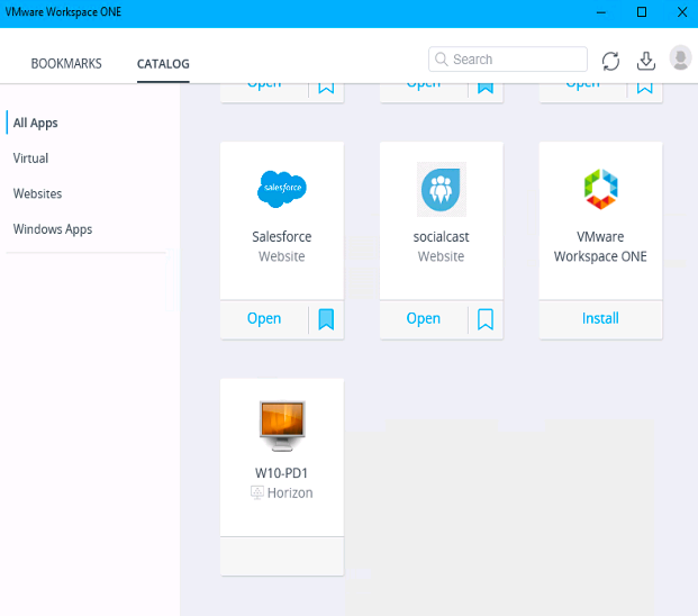Image resolution: width=698 pixels, height=616 pixels.
Task: Click the VMware Workspace ONE hexagon icon
Action: (x=601, y=189)
